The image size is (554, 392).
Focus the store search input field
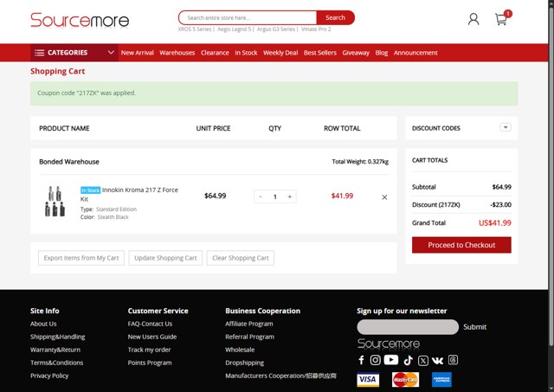coord(248,17)
